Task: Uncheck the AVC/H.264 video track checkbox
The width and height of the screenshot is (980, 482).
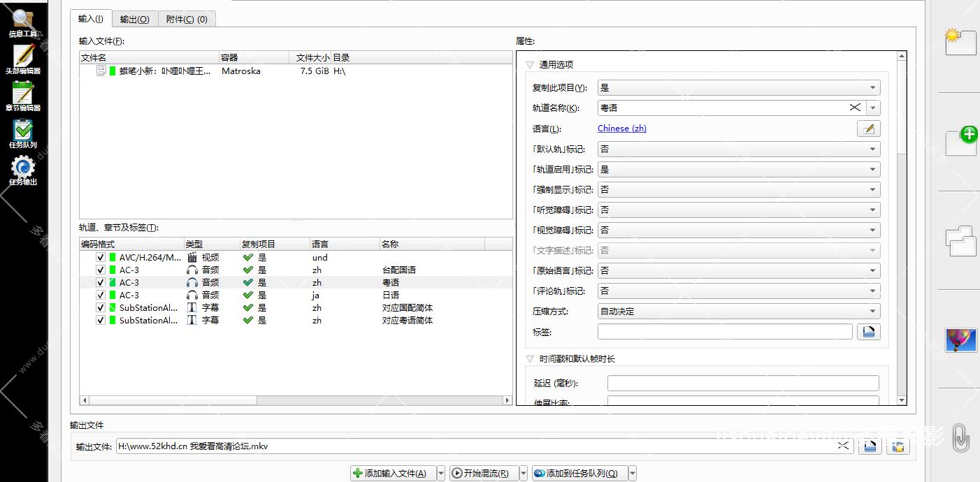Action: point(101,257)
